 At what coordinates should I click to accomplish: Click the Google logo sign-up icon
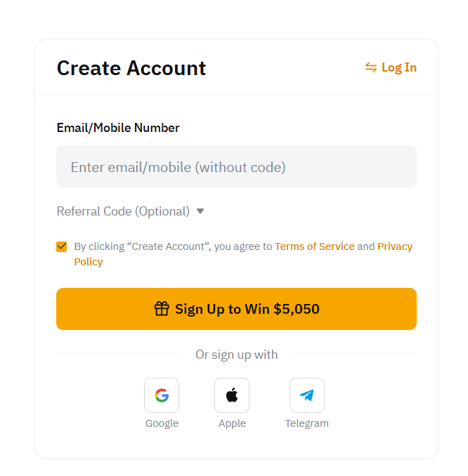pyautogui.click(x=162, y=395)
